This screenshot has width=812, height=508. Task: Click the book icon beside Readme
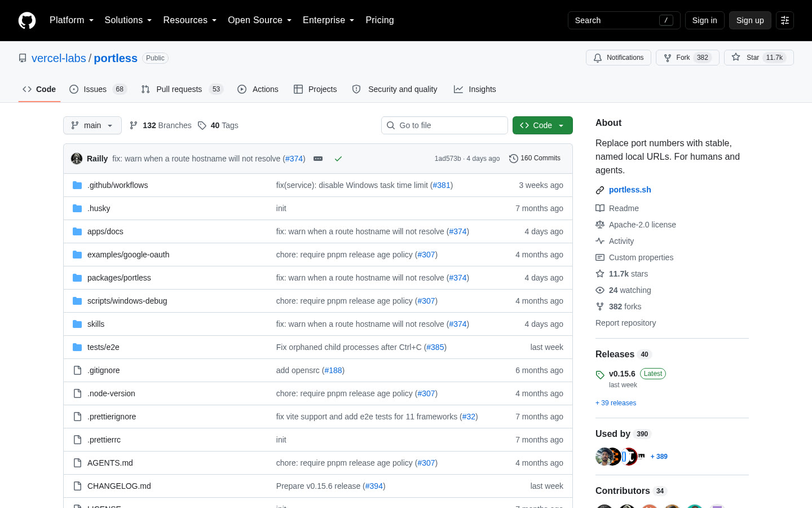click(x=600, y=208)
